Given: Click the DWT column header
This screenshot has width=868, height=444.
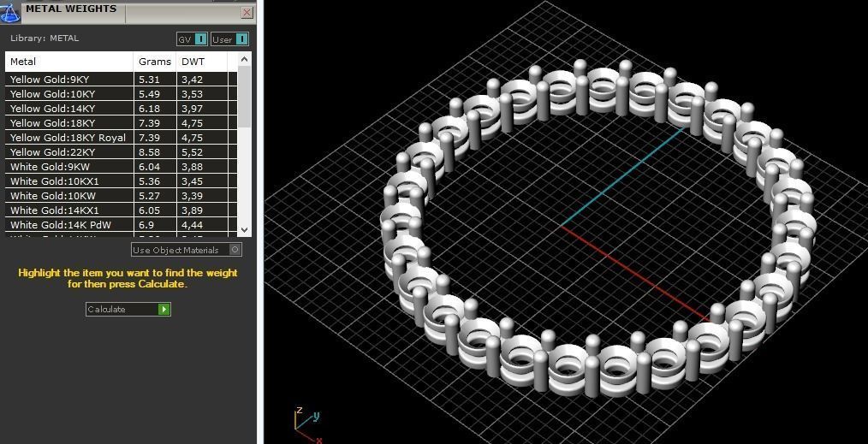Looking at the screenshot, I should (201, 62).
